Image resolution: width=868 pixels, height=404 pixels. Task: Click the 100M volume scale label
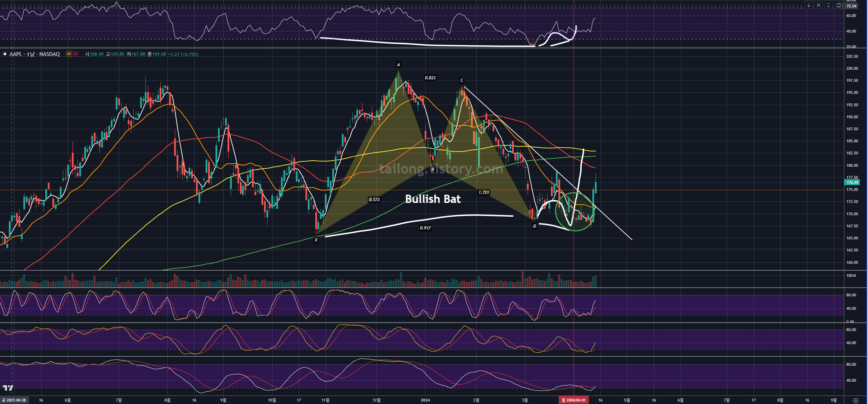pyautogui.click(x=851, y=275)
